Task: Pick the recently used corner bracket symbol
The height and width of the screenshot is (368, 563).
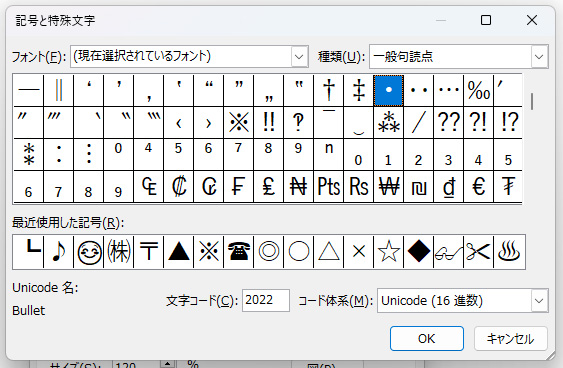Action: pos(28,252)
